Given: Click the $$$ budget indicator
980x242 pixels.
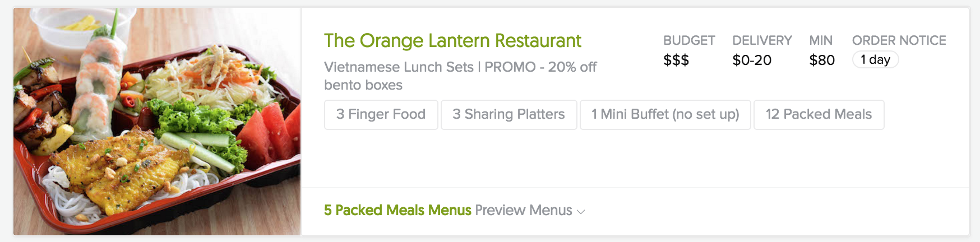Looking at the screenshot, I should click(676, 61).
